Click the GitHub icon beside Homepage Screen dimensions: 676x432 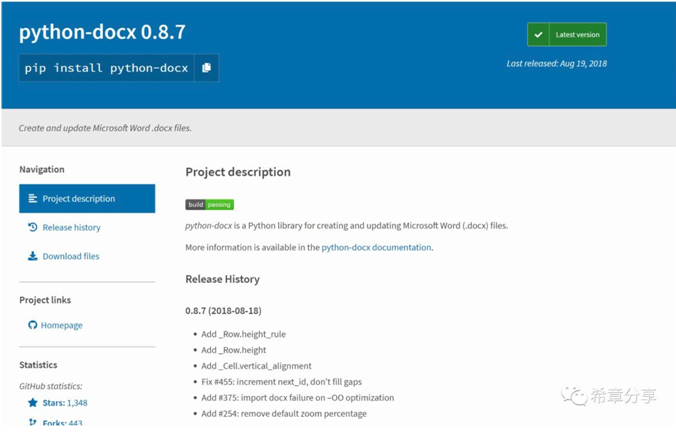click(33, 325)
